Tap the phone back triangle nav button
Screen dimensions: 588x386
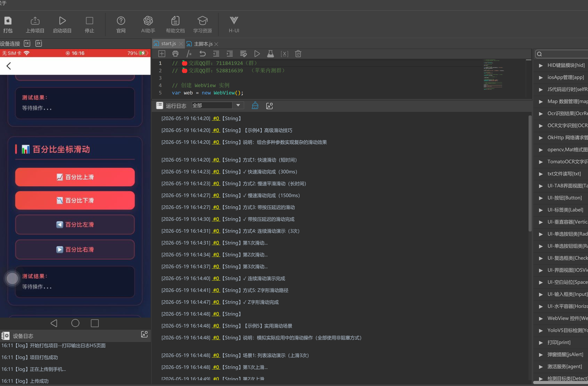pyautogui.click(x=54, y=323)
